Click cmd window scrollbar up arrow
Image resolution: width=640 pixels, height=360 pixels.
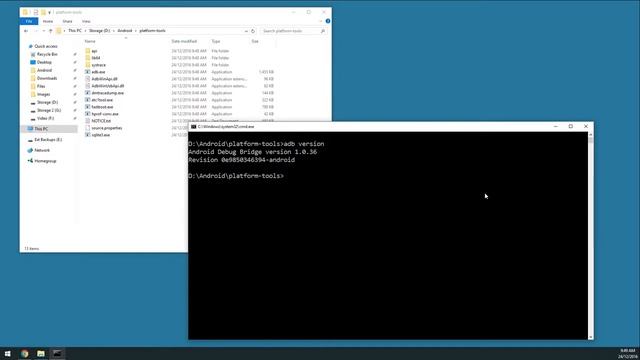pos(591,135)
